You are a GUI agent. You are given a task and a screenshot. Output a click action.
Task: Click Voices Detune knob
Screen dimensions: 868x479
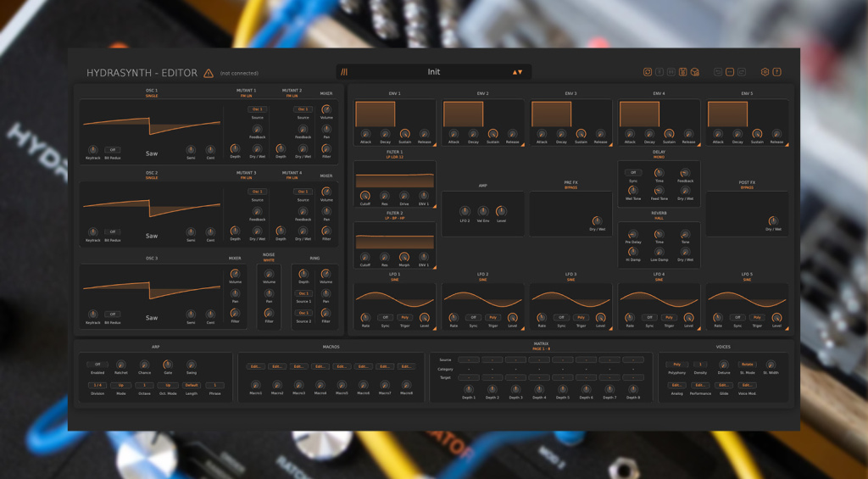[724, 365]
